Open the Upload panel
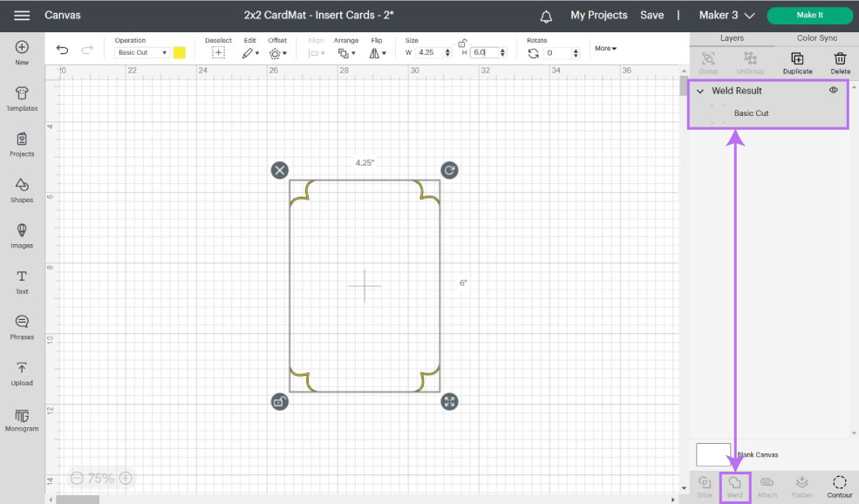Viewport: 859px width, 504px height. pyautogui.click(x=22, y=373)
